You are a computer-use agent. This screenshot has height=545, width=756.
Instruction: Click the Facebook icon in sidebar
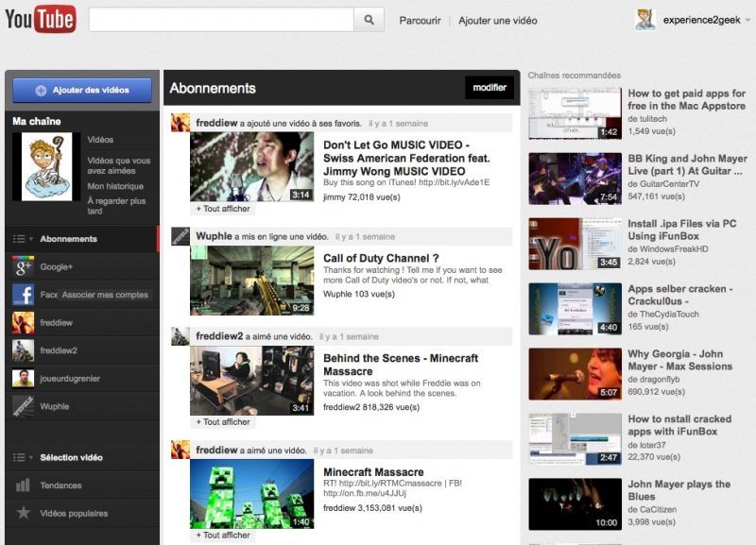23,295
